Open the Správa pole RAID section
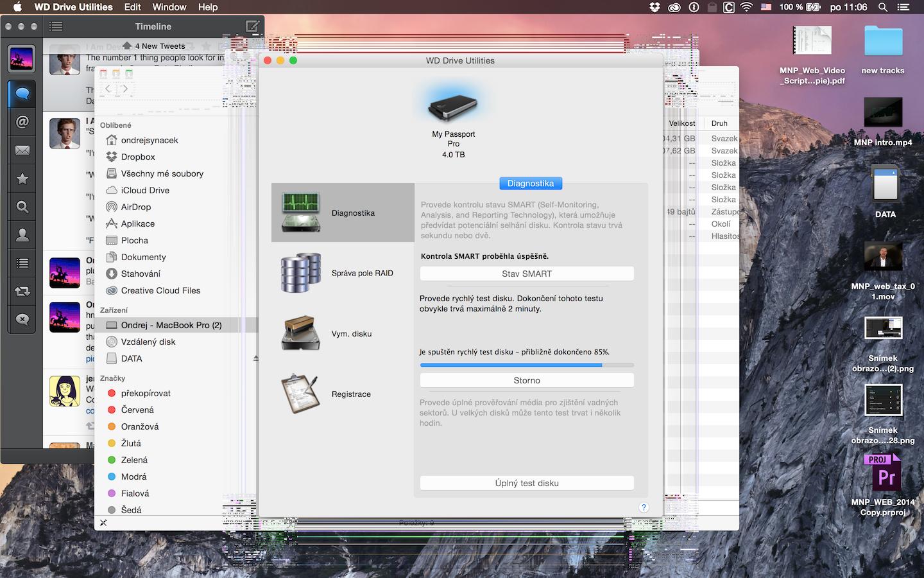Screen dimensions: 924x578 [x=343, y=273]
